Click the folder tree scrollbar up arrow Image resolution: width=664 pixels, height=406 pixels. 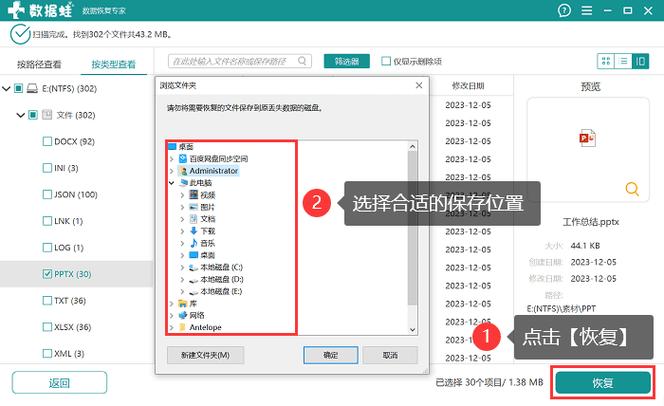point(412,146)
